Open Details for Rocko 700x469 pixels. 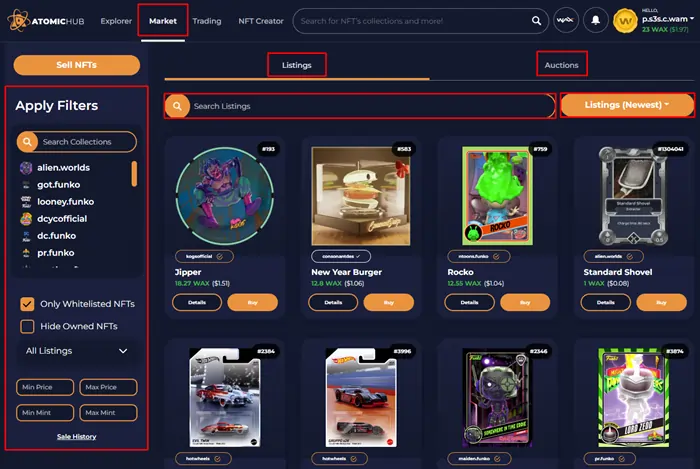point(470,303)
